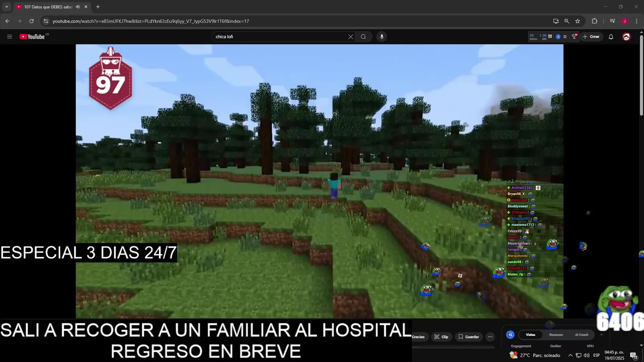This screenshot has width=644, height=362.
Task: Go back with the browser back arrow
Action: pyautogui.click(x=7, y=21)
